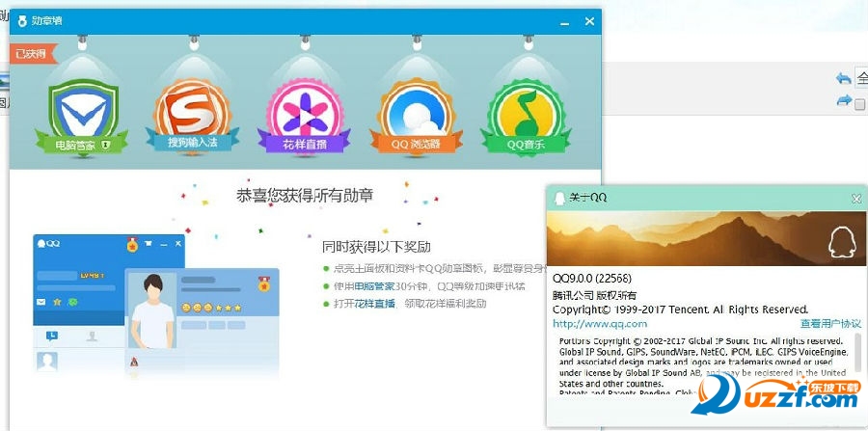This screenshot has height=431, width=868.
Task: Select the 花样直播 medal badge
Action: click(305, 116)
